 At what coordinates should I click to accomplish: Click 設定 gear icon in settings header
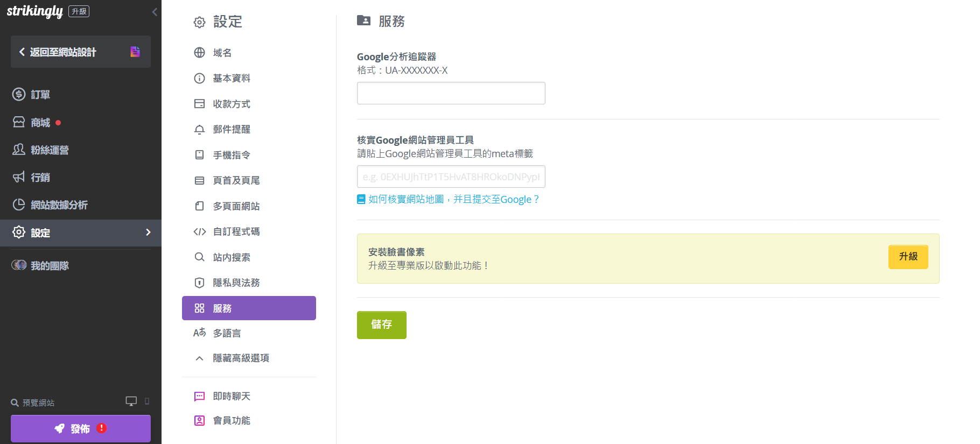pyautogui.click(x=200, y=22)
